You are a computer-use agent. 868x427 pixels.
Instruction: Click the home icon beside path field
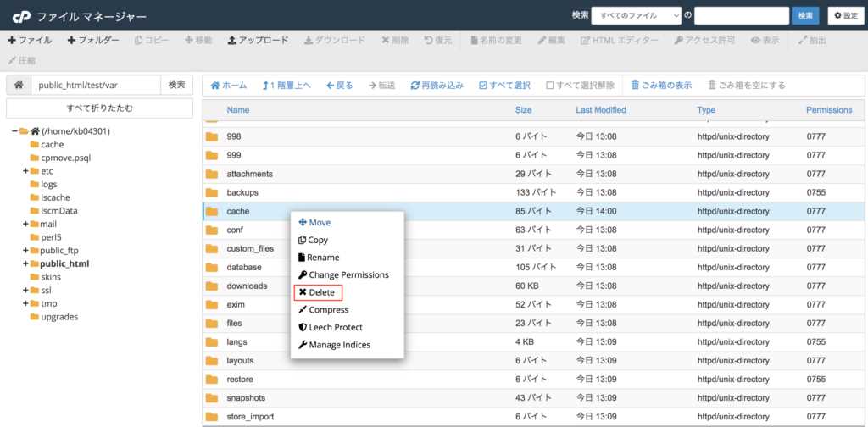18,85
